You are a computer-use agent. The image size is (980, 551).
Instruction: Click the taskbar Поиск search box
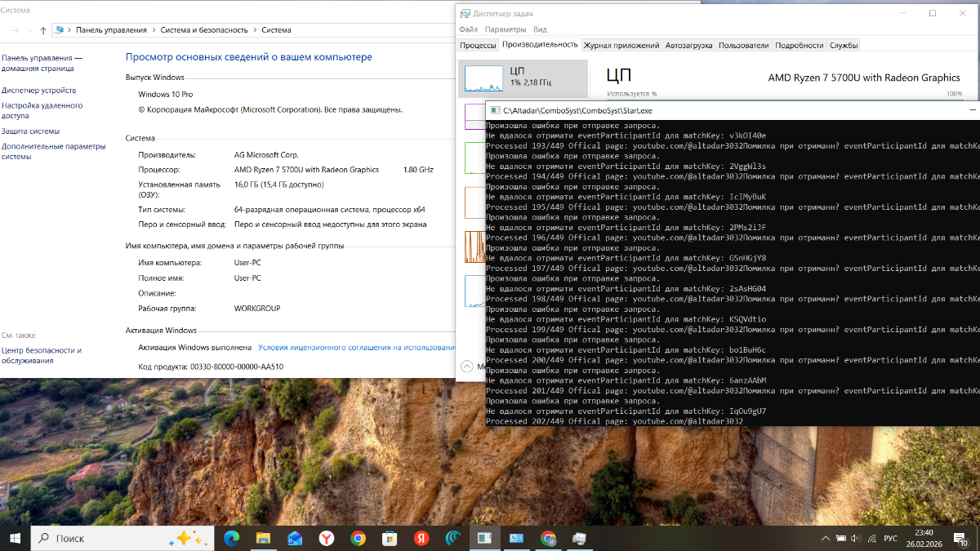(122, 538)
